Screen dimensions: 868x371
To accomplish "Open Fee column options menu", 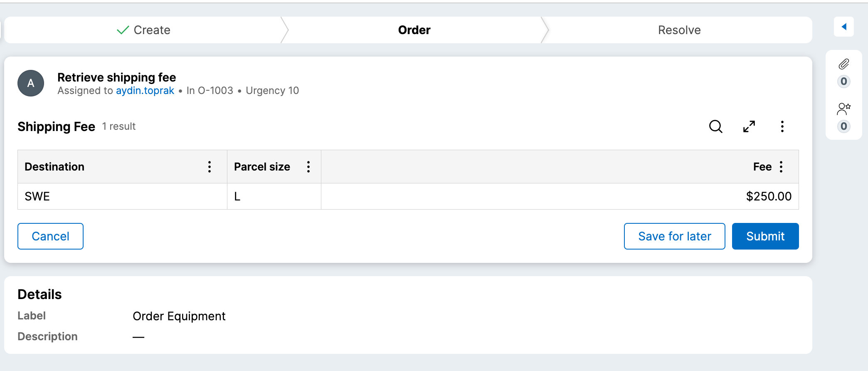I will point(781,167).
